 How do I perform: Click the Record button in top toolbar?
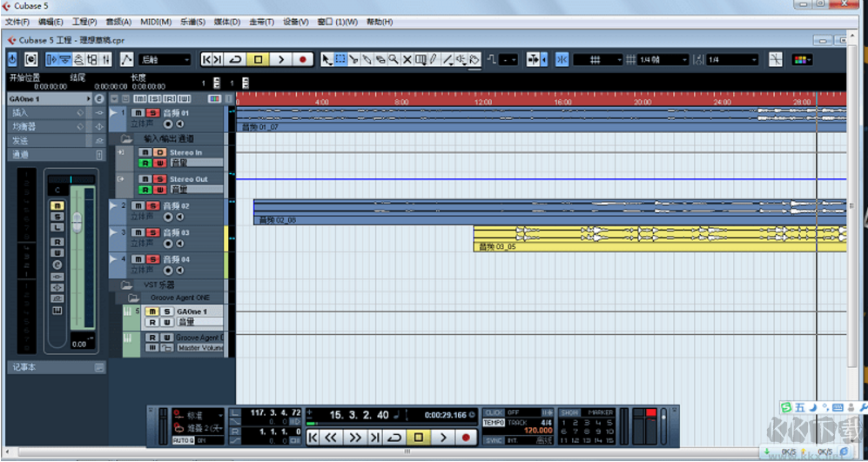(x=303, y=59)
